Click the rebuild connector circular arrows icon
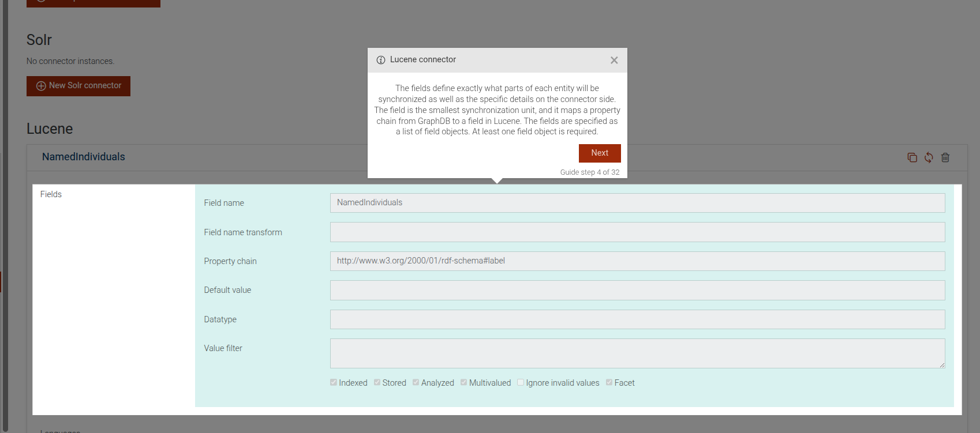Viewport: 980px width, 433px height. click(x=929, y=157)
